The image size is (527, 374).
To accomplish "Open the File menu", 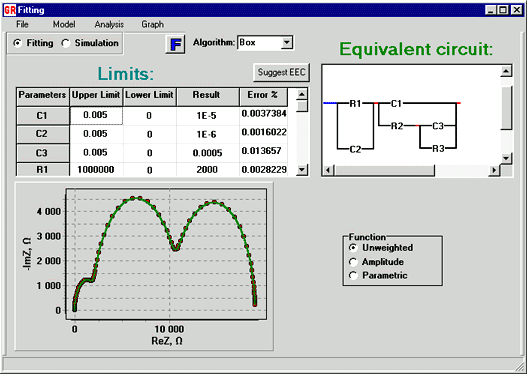I will point(22,24).
